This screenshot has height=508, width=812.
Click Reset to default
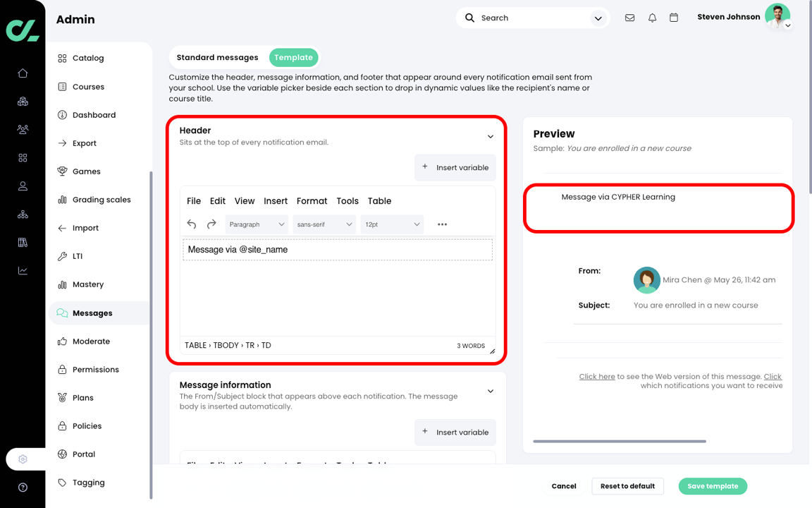pos(627,486)
